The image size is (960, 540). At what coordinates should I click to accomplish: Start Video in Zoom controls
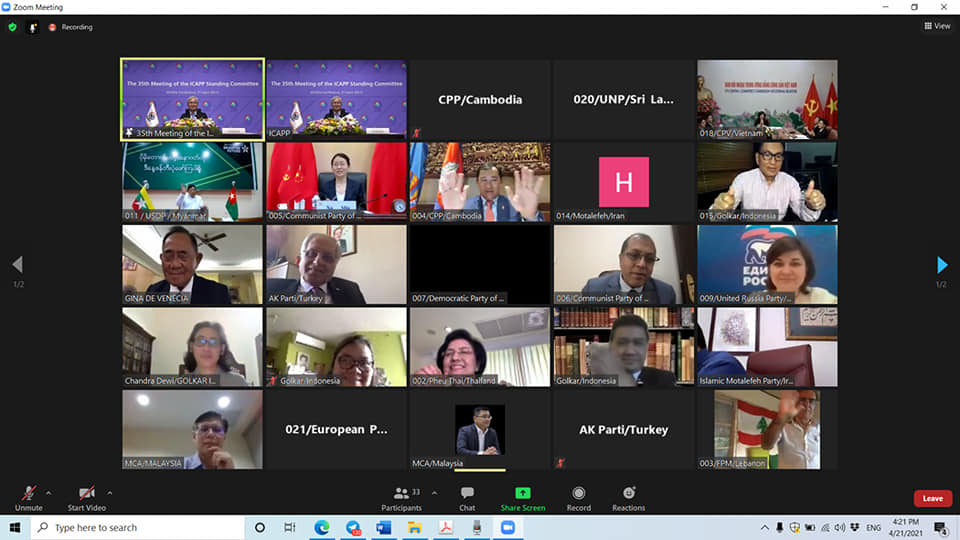[x=86, y=498]
